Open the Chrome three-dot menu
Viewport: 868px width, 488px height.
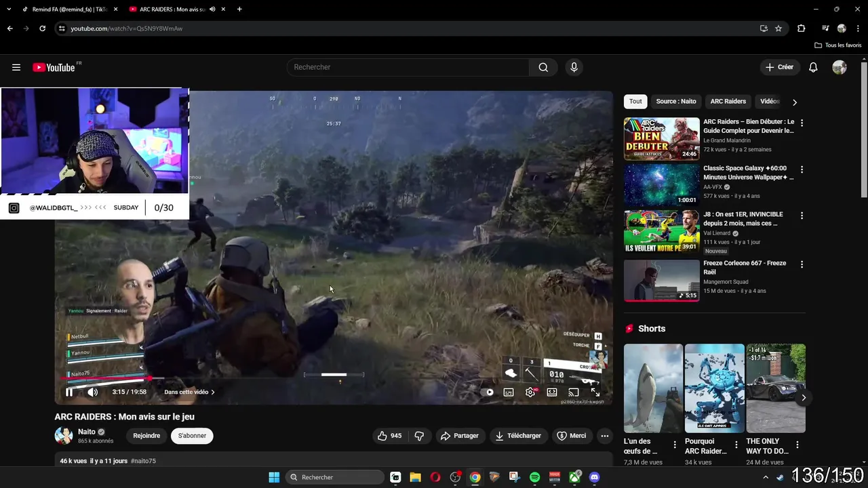pyautogui.click(x=857, y=28)
